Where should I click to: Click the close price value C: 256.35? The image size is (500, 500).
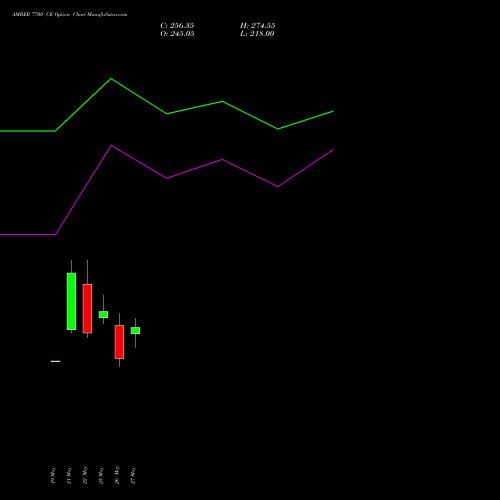click(x=177, y=26)
